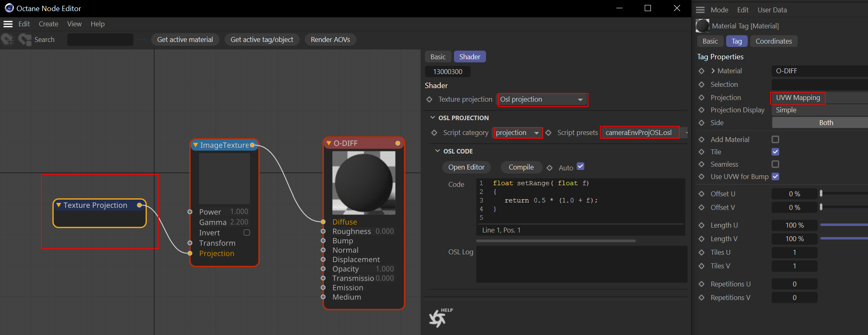Click the ImageTexture node output port

pyautogui.click(x=252, y=145)
